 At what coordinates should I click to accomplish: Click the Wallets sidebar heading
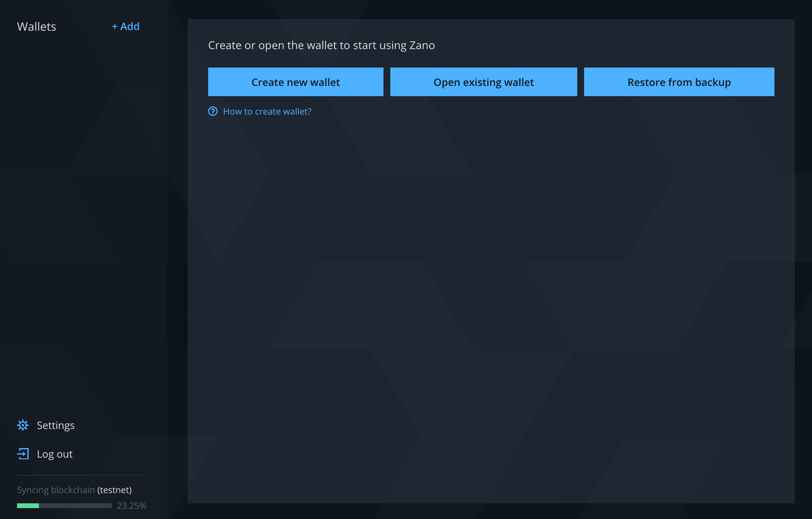click(37, 27)
